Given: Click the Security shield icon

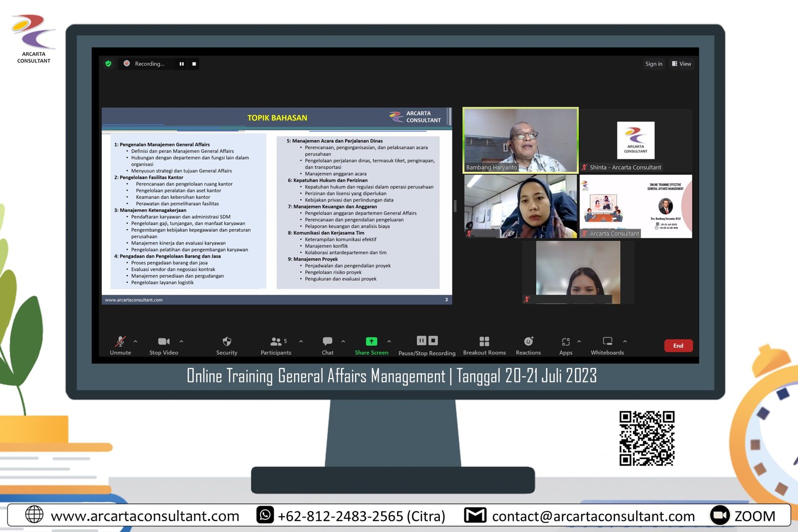Looking at the screenshot, I should (x=226, y=342).
